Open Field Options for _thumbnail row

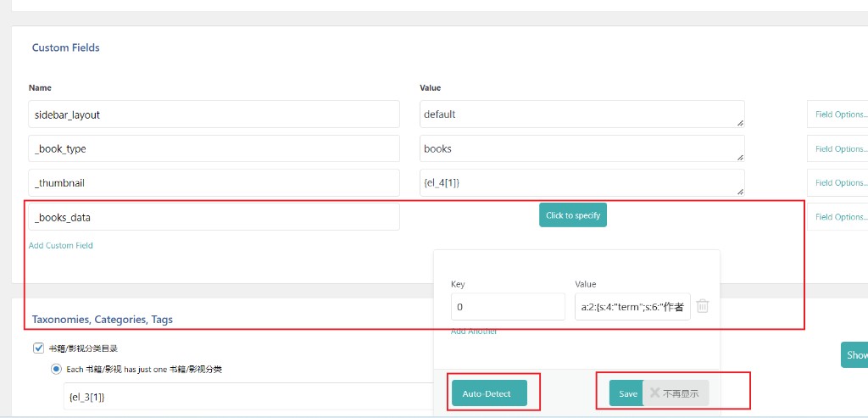point(840,182)
